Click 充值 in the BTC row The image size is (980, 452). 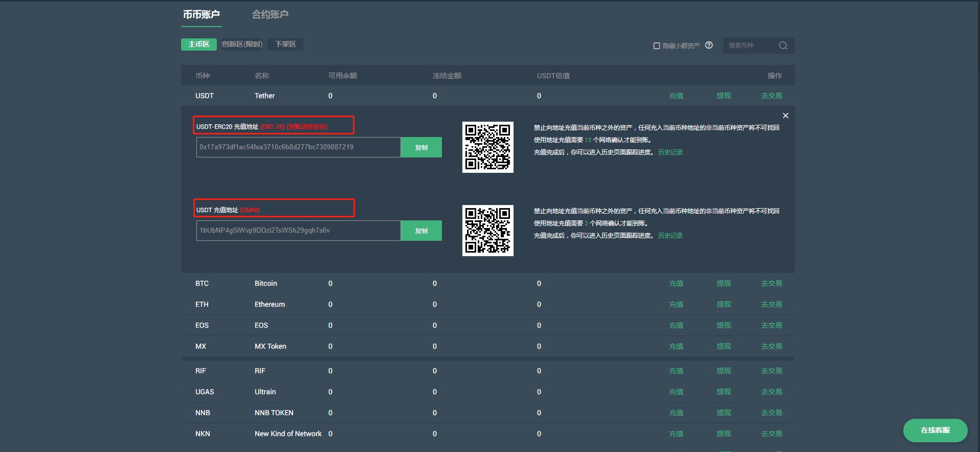point(676,283)
